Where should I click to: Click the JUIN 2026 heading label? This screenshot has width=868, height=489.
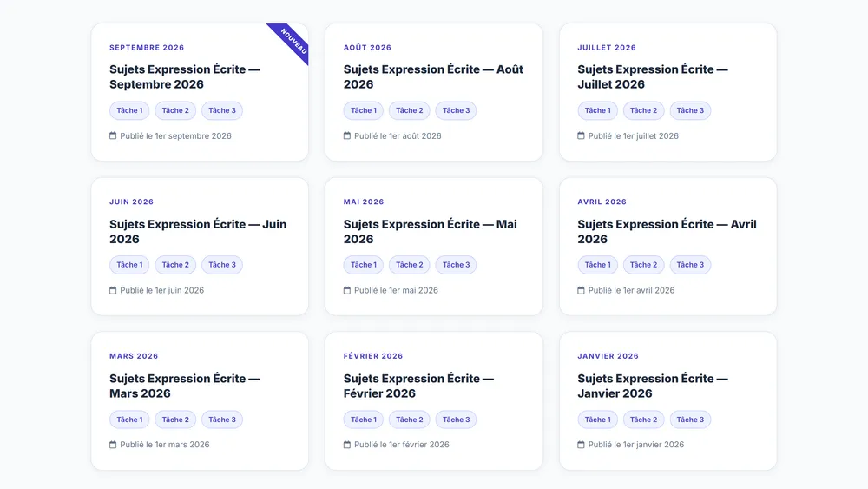click(131, 202)
